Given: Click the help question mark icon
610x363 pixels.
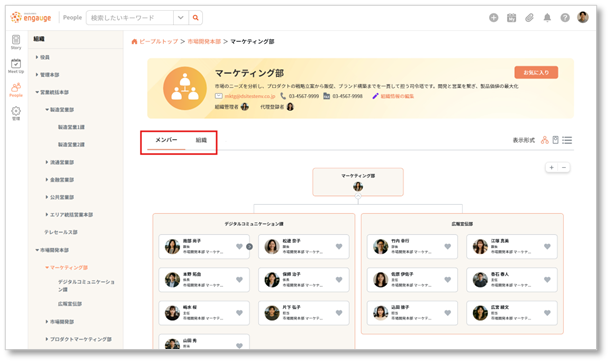Looking at the screenshot, I should pos(565,18).
